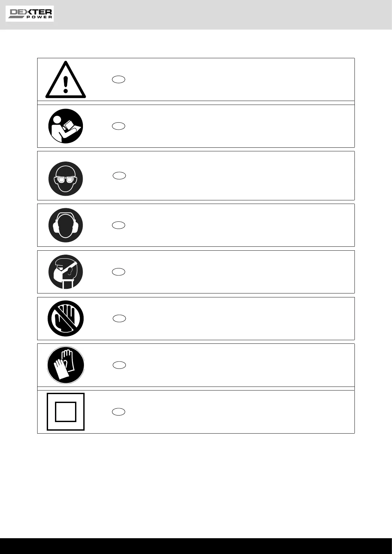Click the oval next to the crossed-out hand symbol
392x554 pixels.
pyautogui.click(x=119, y=318)
